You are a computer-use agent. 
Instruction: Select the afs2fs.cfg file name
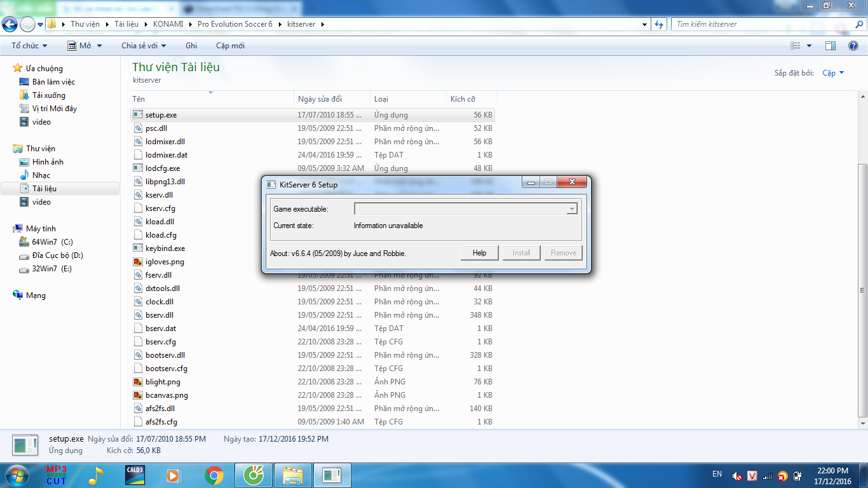pos(161,422)
